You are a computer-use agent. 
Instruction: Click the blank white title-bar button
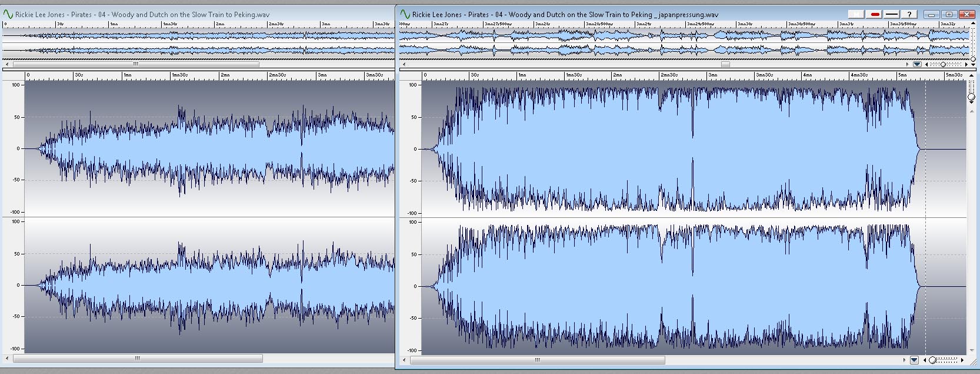pos(856,14)
